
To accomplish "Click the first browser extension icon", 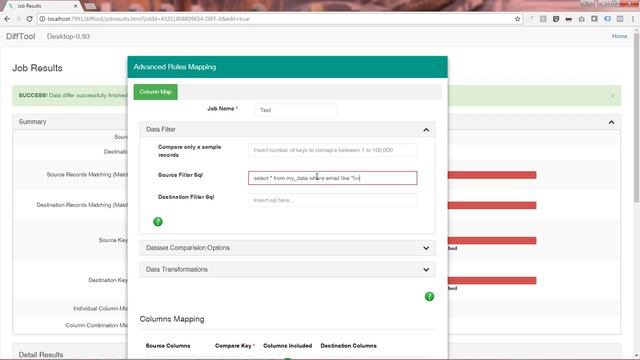I will tap(531, 19).
